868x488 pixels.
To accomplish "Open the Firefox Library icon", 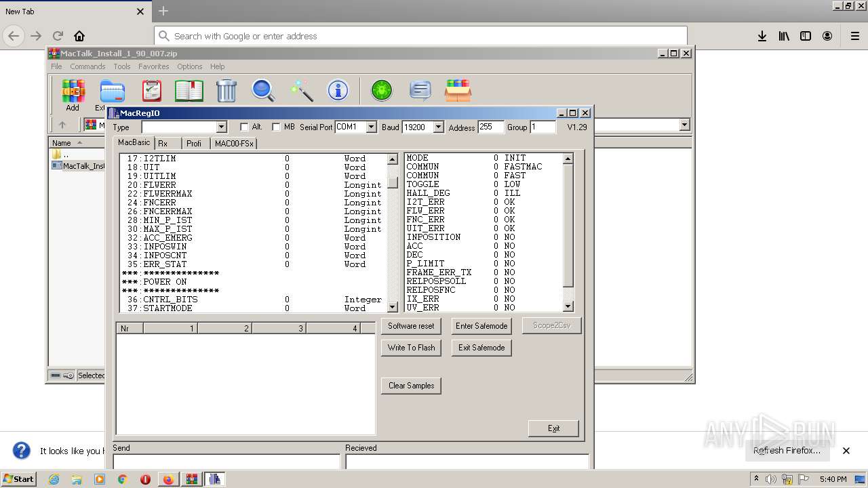I will [x=784, y=36].
